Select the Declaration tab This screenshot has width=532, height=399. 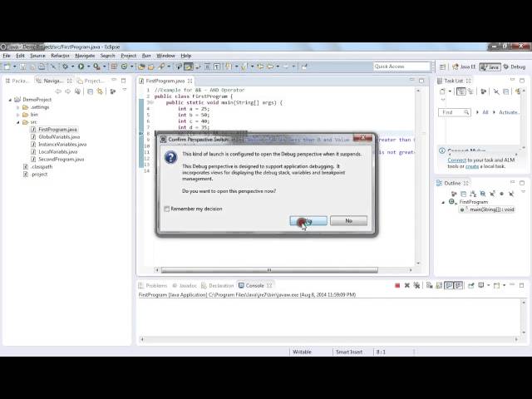(x=218, y=286)
